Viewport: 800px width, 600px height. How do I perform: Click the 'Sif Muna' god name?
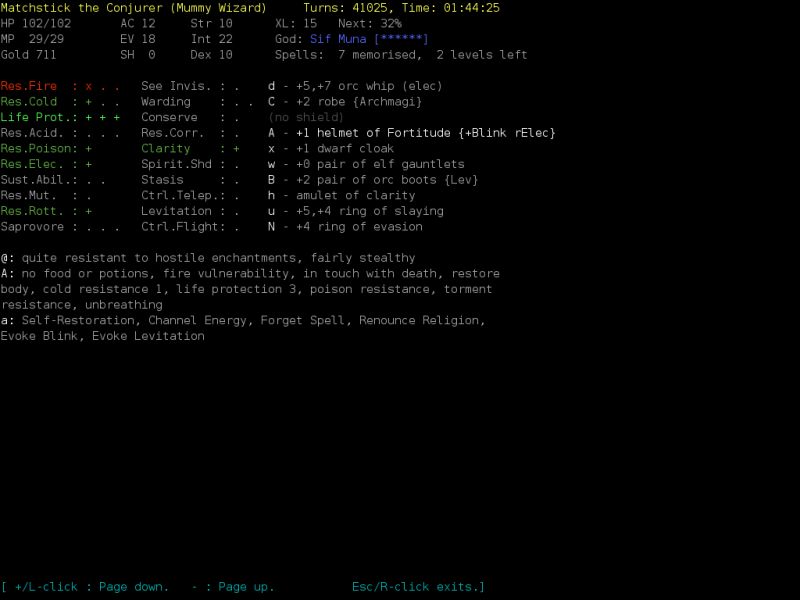338,39
